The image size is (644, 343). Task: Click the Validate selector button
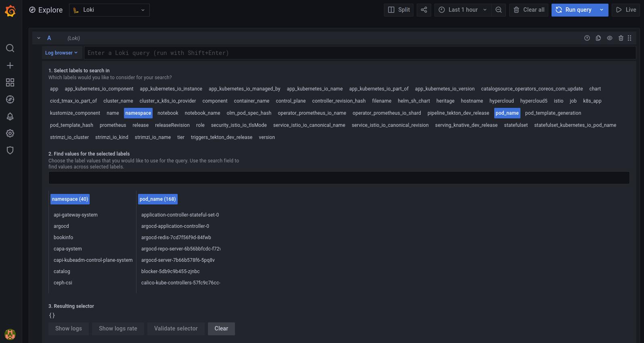(x=176, y=328)
